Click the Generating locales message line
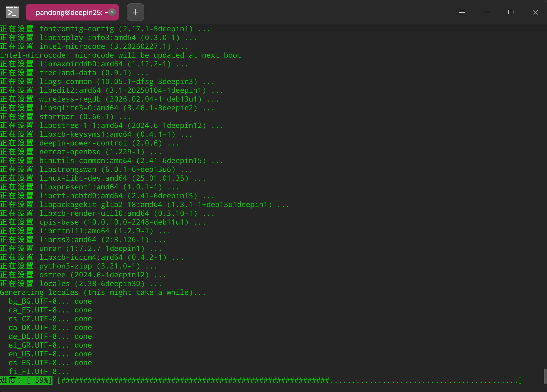Image resolution: width=547 pixels, height=392 pixels. [x=103, y=292]
